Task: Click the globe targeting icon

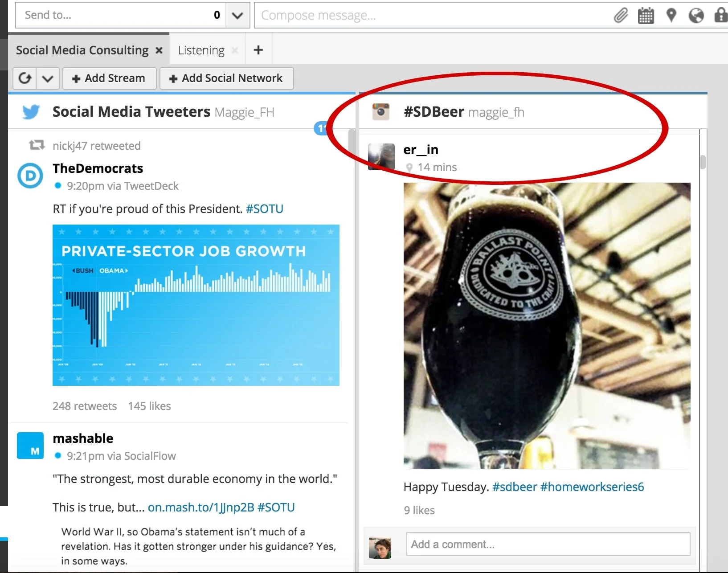Action: [x=696, y=16]
